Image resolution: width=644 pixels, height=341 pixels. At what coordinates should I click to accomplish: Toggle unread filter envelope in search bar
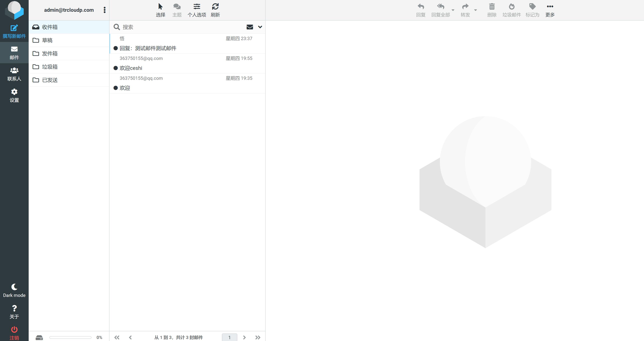tap(249, 27)
